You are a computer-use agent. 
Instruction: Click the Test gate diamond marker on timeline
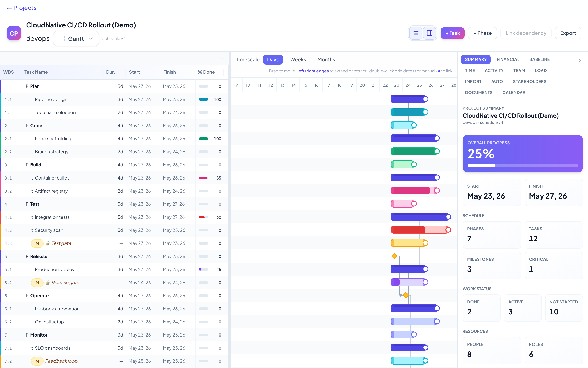point(394,256)
